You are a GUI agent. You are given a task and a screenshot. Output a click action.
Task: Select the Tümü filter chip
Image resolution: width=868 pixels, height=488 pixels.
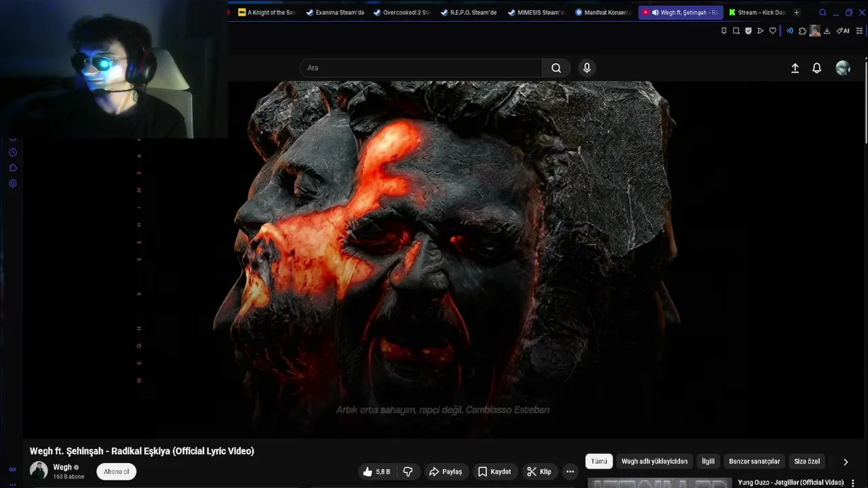[x=599, y=462]
